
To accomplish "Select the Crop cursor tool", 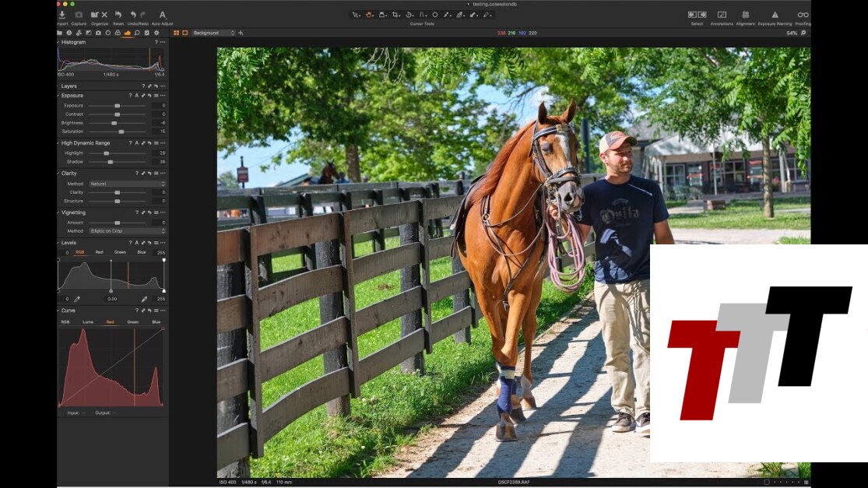I will [395, 15].
